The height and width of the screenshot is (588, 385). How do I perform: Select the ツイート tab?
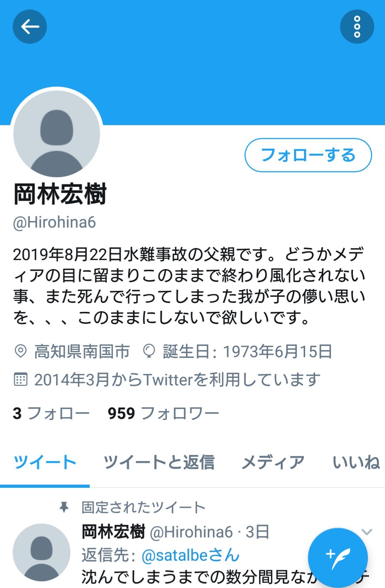[45, 462]
